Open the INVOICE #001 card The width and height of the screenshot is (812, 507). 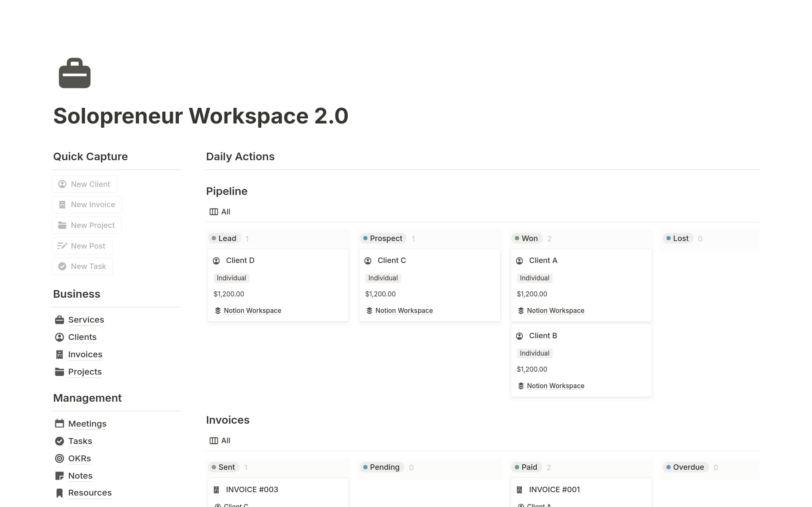[x=554, y=489]
